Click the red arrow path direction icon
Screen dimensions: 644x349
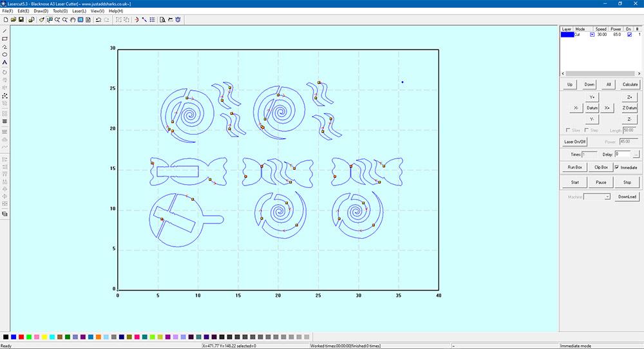click(137, 20)
